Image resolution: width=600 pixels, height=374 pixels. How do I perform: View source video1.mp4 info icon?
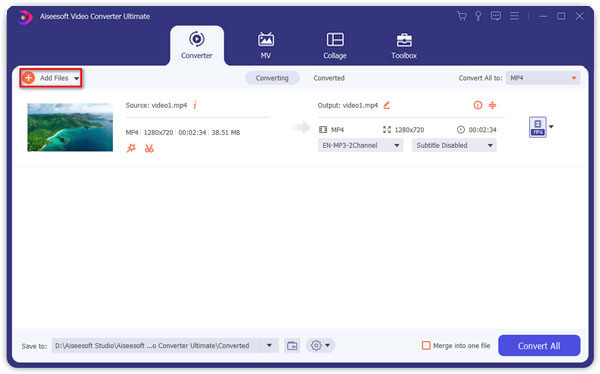point(195,105)
